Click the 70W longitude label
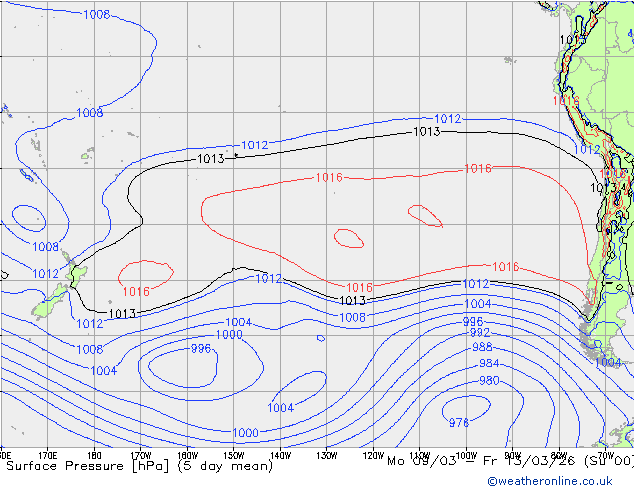The height and width of the screenshot is (490, 634). (606, 456)
